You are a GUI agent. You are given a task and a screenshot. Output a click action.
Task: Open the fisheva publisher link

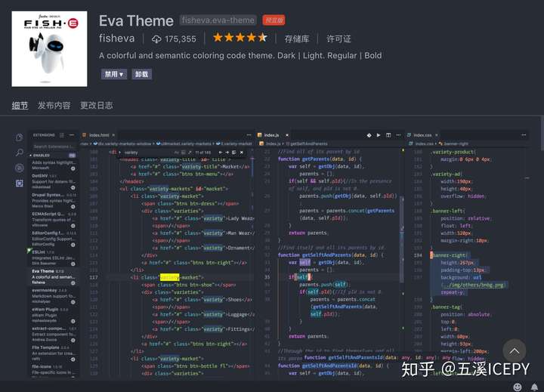116,39
